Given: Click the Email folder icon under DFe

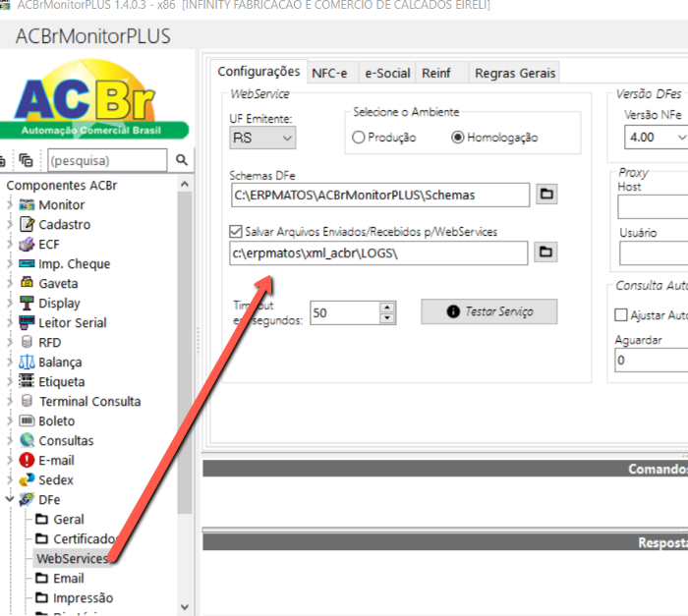Looking at the screenshot, I should [42, 578].
